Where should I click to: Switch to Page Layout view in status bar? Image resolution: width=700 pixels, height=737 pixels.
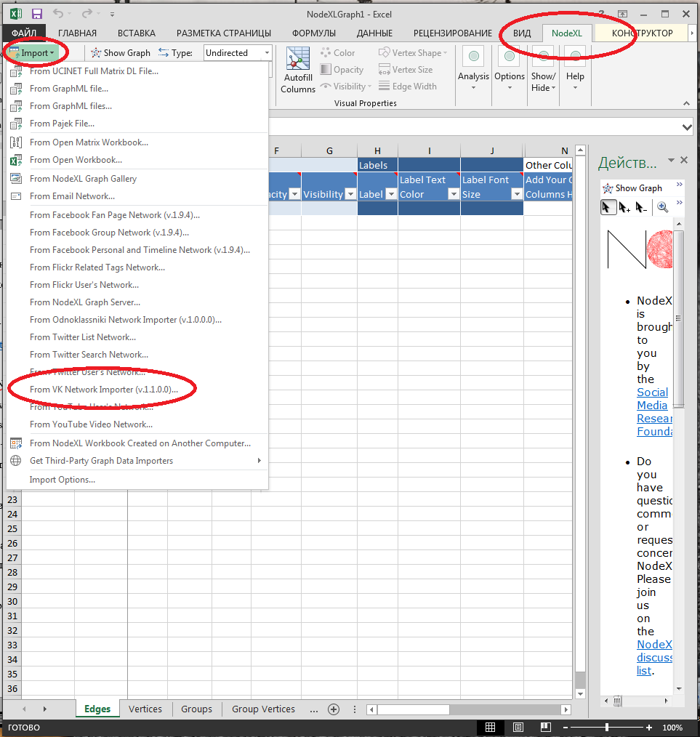(518, 727)
